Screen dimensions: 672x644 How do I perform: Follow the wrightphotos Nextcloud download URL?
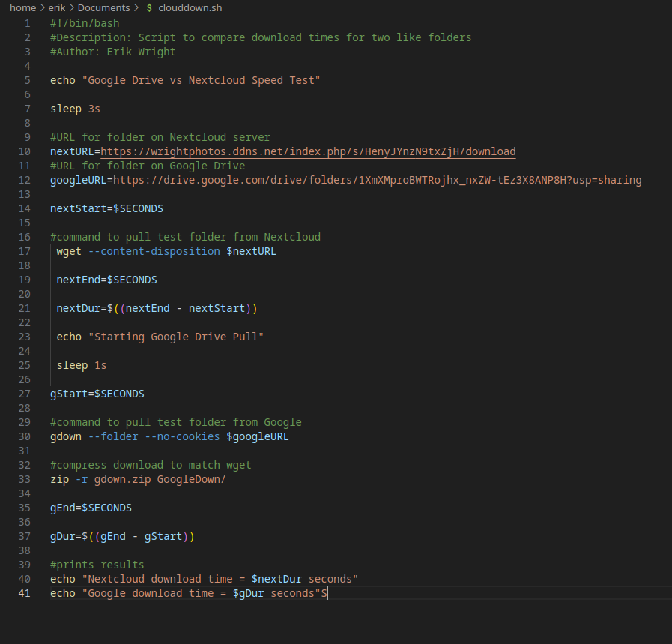click(308, 151)
